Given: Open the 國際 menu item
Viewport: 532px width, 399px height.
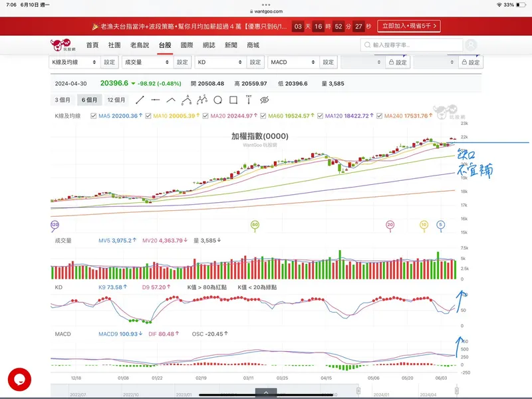Looking at the screenshot, I should point(187,45).
